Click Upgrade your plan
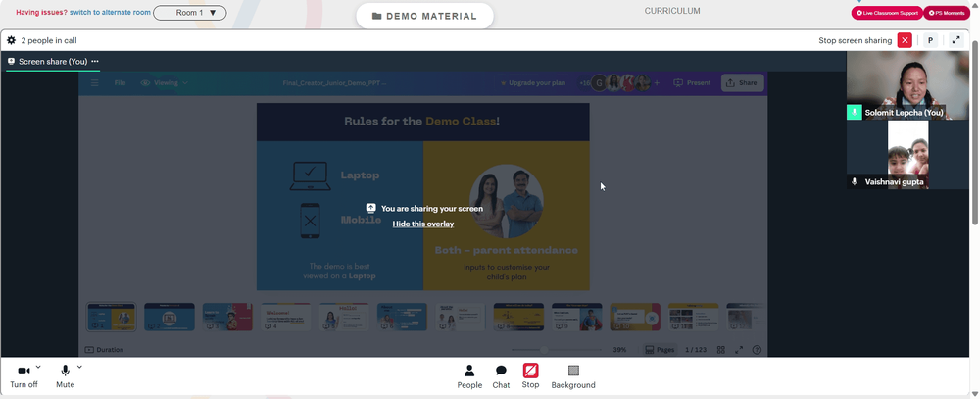 pos(535,82)
